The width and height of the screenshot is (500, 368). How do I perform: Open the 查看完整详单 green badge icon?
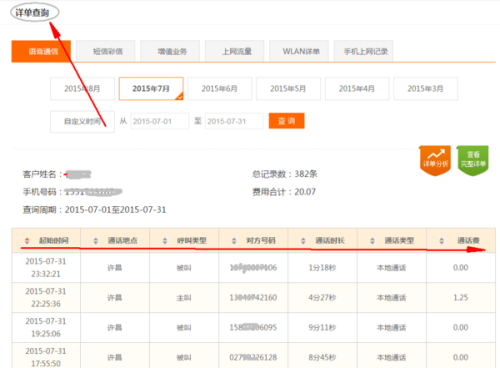pyautogui.click(x=473, y=160)
